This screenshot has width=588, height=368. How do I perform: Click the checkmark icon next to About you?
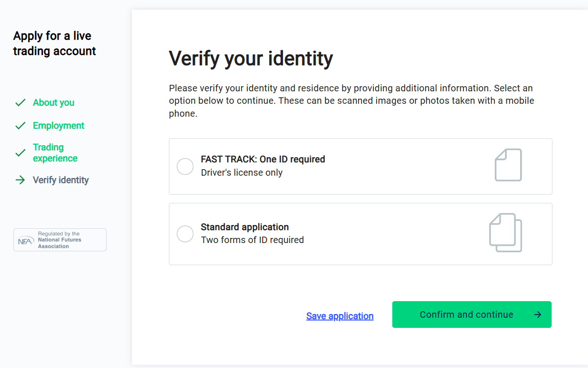[x=20, y=103]
